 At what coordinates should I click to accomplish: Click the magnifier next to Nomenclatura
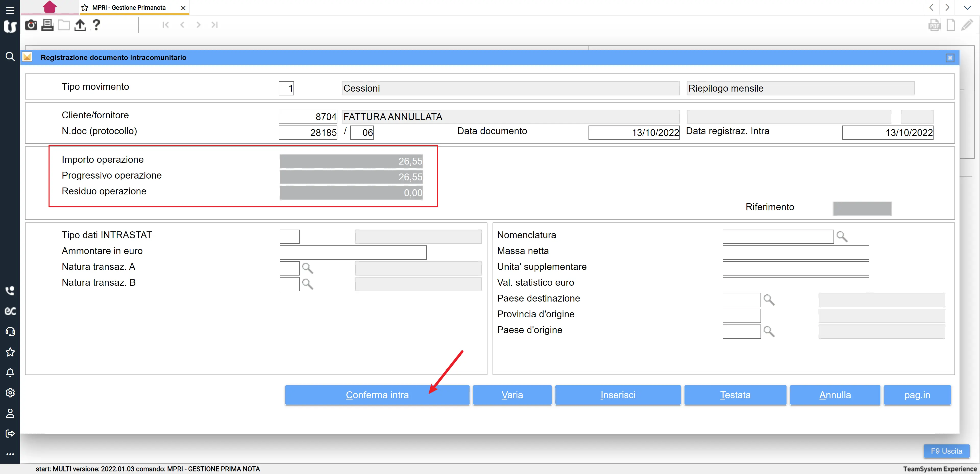pyautogui.click(x=841, y=237)
